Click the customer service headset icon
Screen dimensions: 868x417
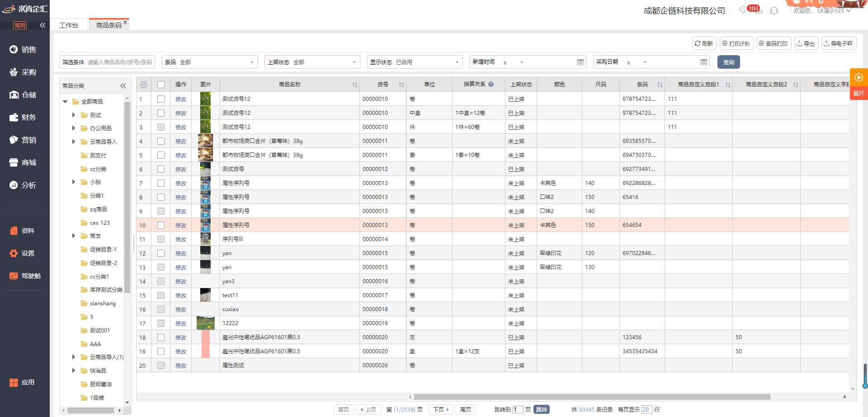[774, 11]
